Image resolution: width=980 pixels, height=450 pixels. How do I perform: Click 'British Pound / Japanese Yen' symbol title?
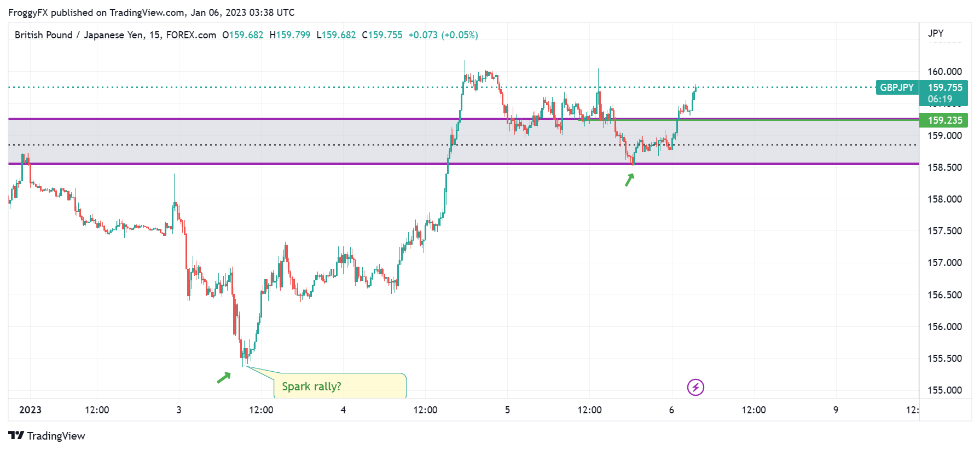[x=79, y=35]
